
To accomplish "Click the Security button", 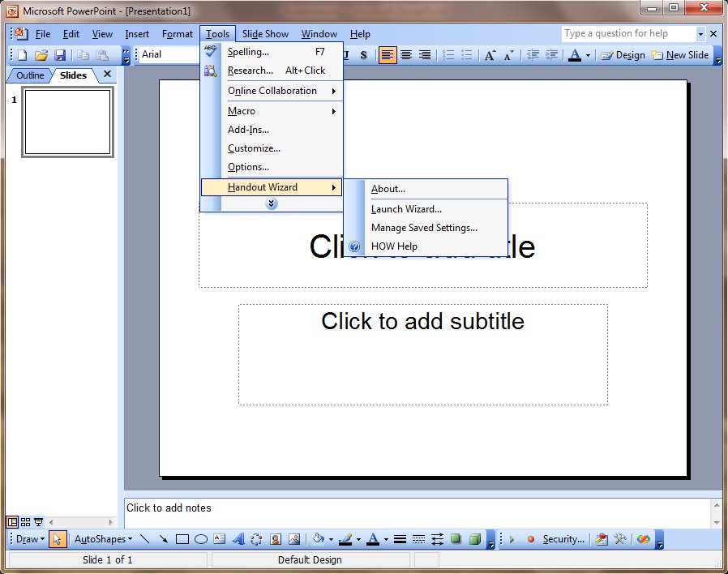I will tap(563, 539).
